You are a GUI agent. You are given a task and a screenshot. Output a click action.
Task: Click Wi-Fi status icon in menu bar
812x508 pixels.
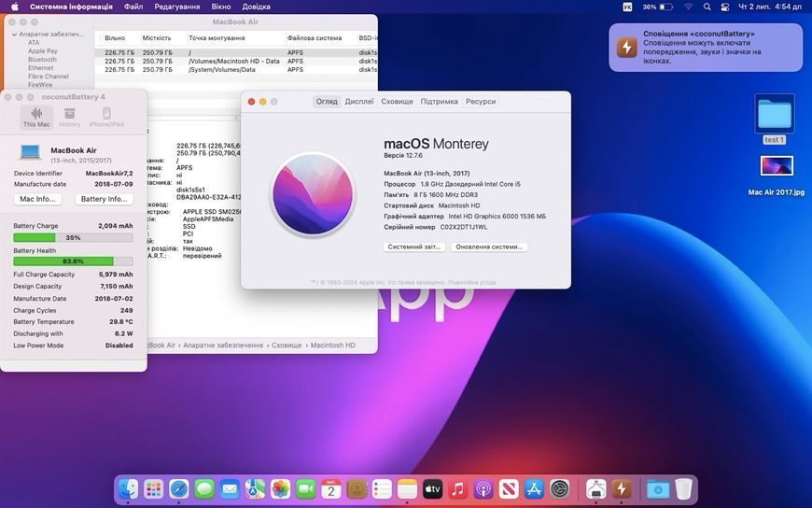[688, 7]
